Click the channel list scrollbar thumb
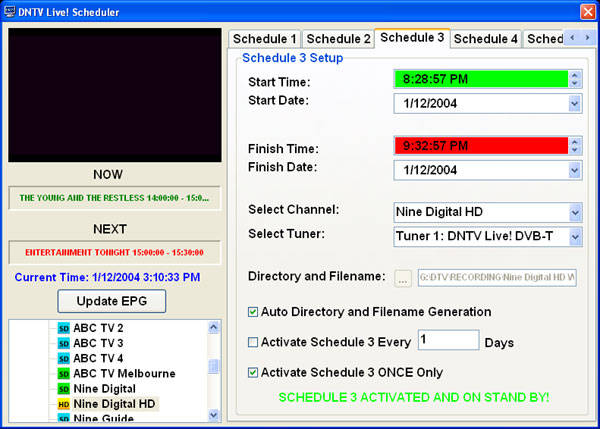 (214, 366)
